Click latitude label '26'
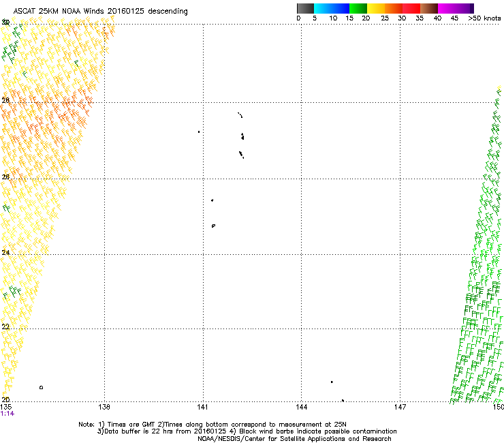 tap(5, 177)
